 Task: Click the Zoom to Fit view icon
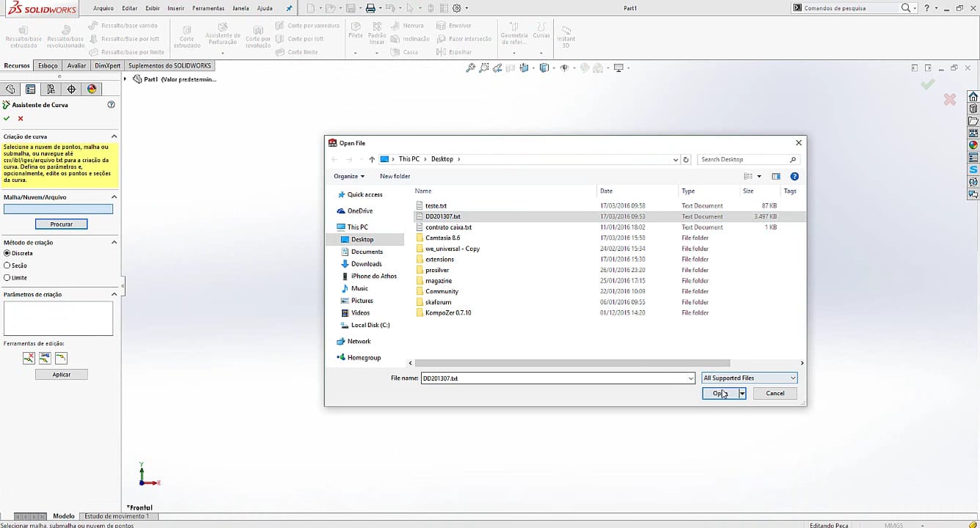(471, 68)
